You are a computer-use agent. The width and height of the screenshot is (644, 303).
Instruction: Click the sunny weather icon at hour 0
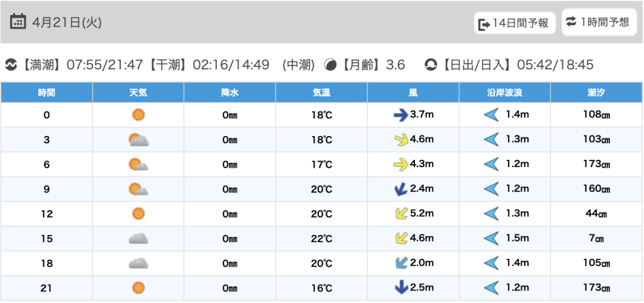pos(138,115)
